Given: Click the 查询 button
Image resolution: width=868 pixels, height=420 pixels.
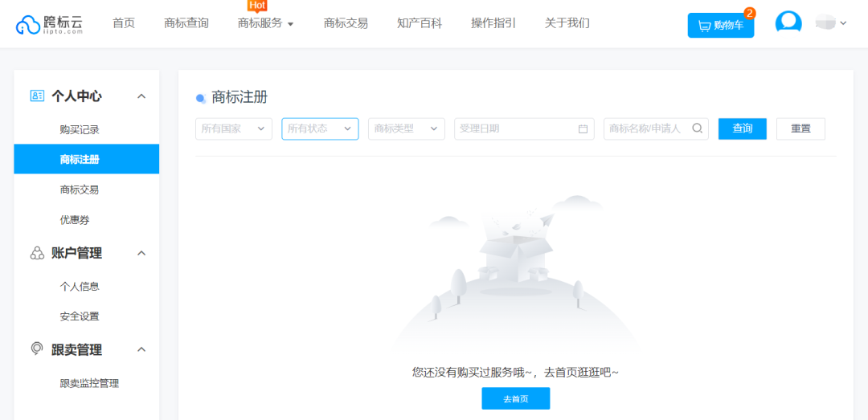Looking at the screenshot, I should point(742,128).
